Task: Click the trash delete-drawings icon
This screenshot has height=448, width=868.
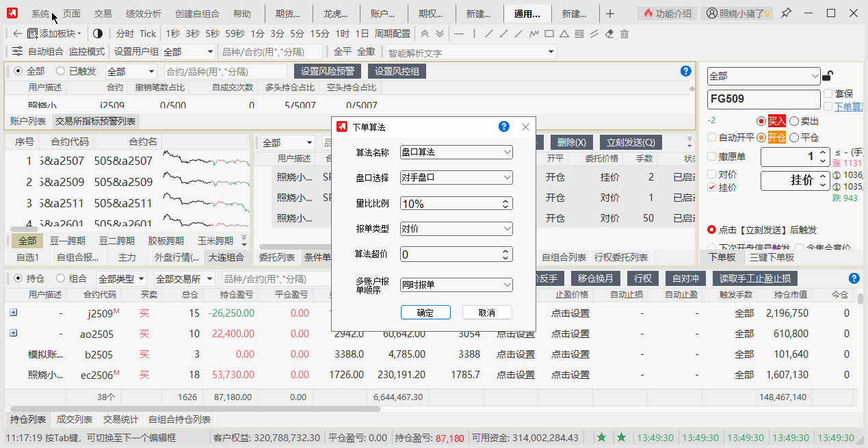Action: (624, 34)
